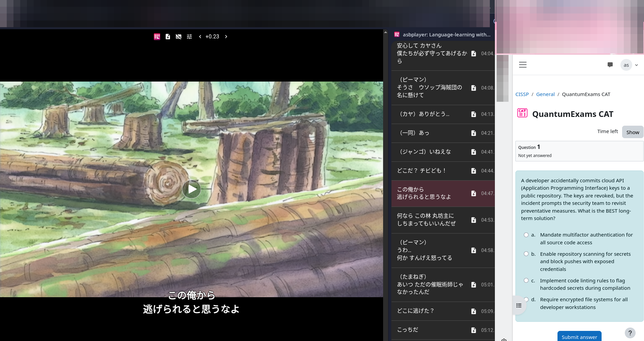
Task: Export card icon for (一同) あっ line
Action: 474,133
